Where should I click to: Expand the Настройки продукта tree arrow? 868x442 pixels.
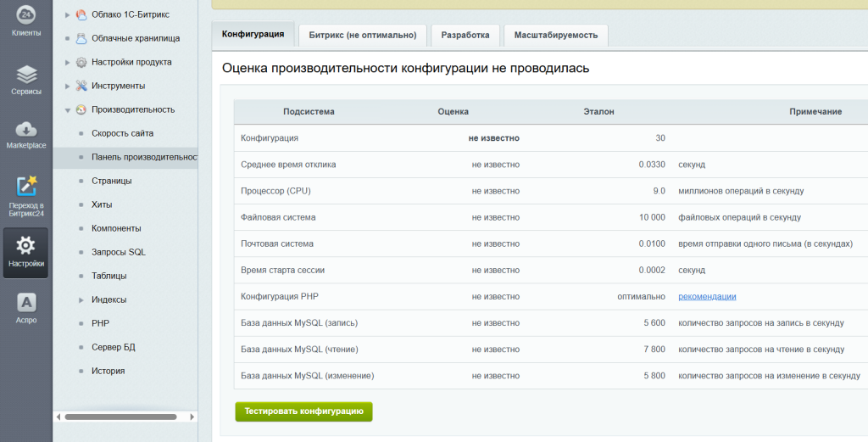coord(68,62)
